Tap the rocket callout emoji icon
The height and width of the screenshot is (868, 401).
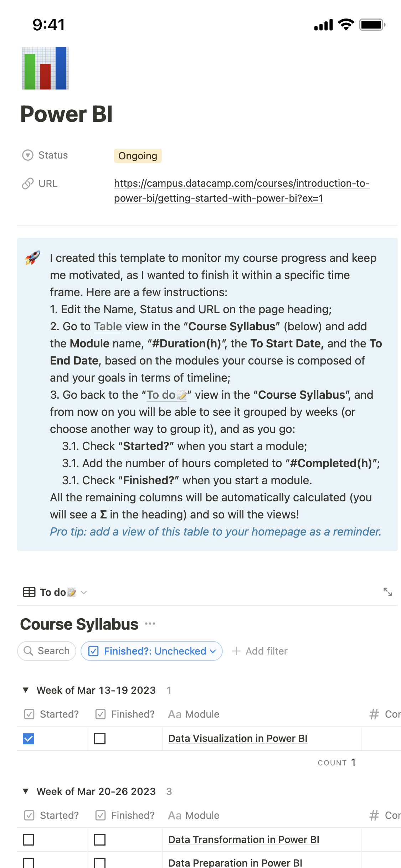33,258
